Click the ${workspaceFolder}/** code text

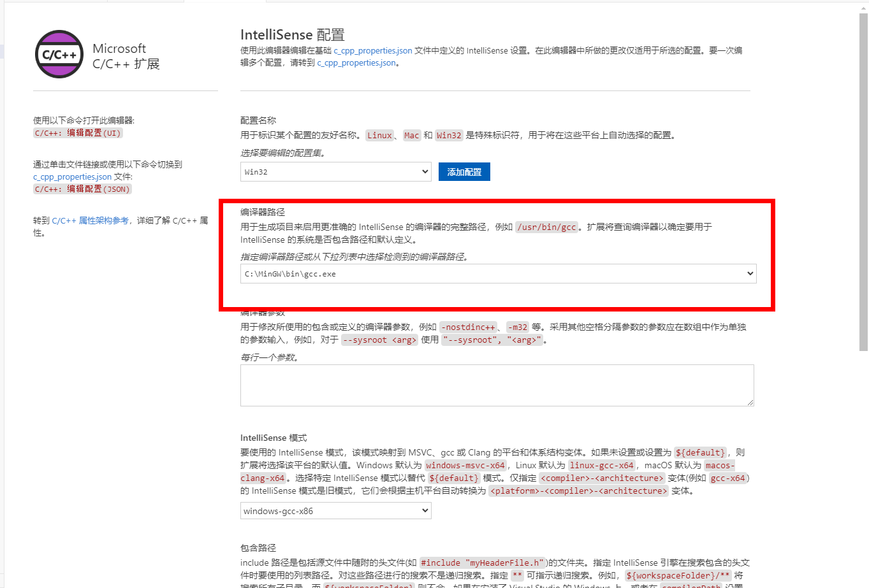click(678, 575)
